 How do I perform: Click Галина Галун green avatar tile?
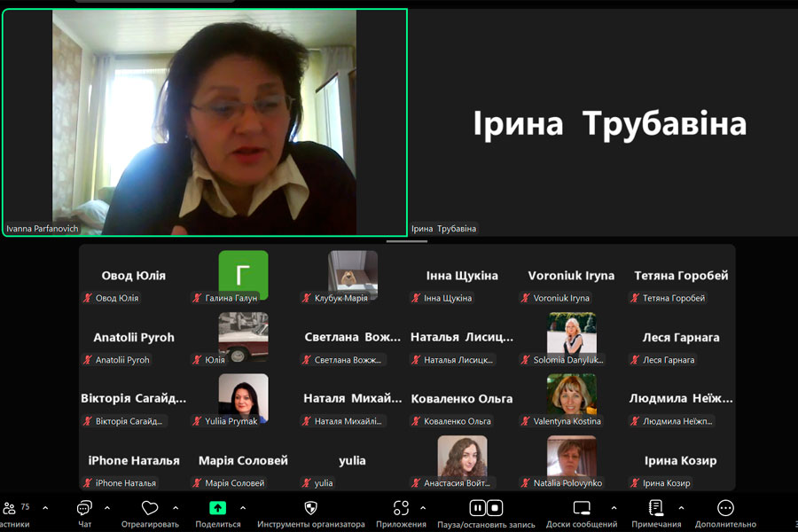tap(243, 274)
